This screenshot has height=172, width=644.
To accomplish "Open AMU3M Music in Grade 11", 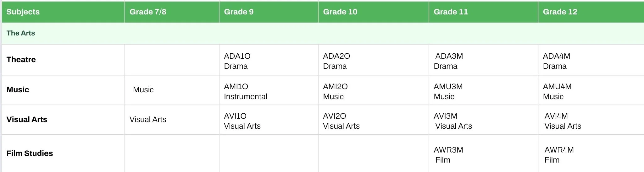I will (x=448, y=91).
